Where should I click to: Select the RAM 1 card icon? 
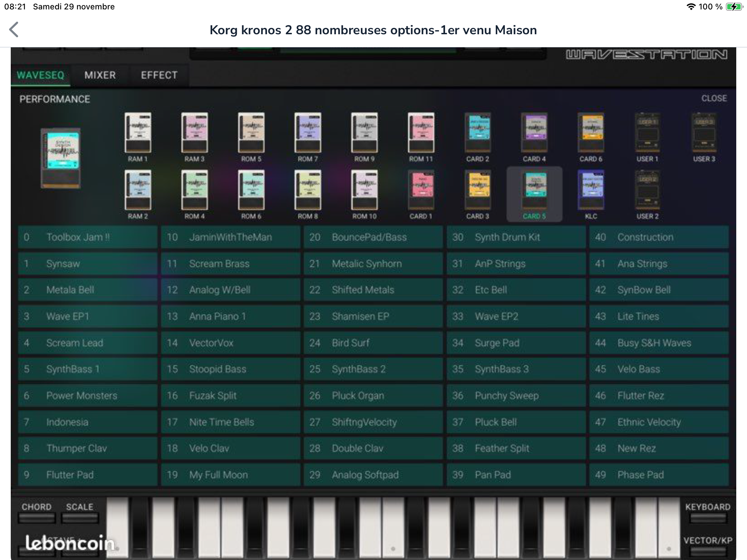138,133
